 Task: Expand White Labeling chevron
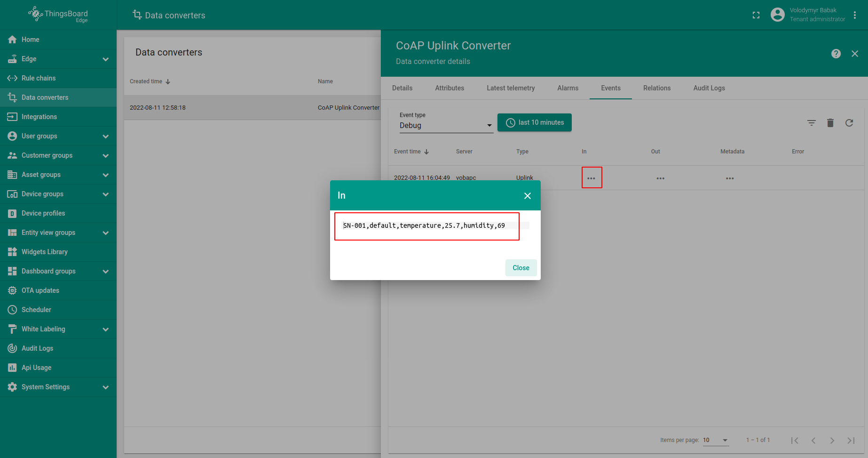tap(106, 329)
